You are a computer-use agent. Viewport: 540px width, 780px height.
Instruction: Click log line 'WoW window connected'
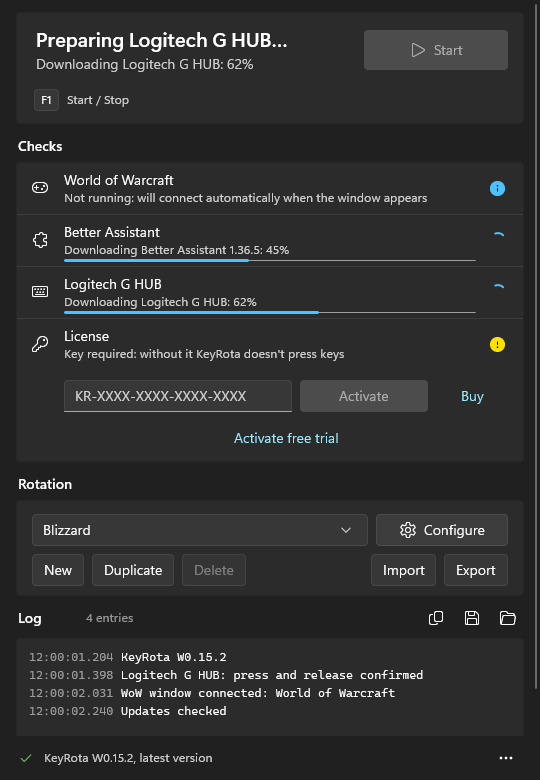[258, 693]
